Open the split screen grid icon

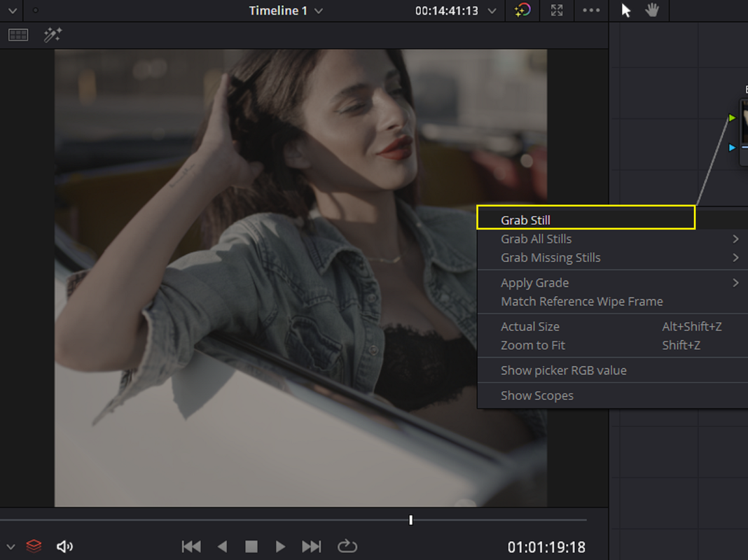(19, 35)
